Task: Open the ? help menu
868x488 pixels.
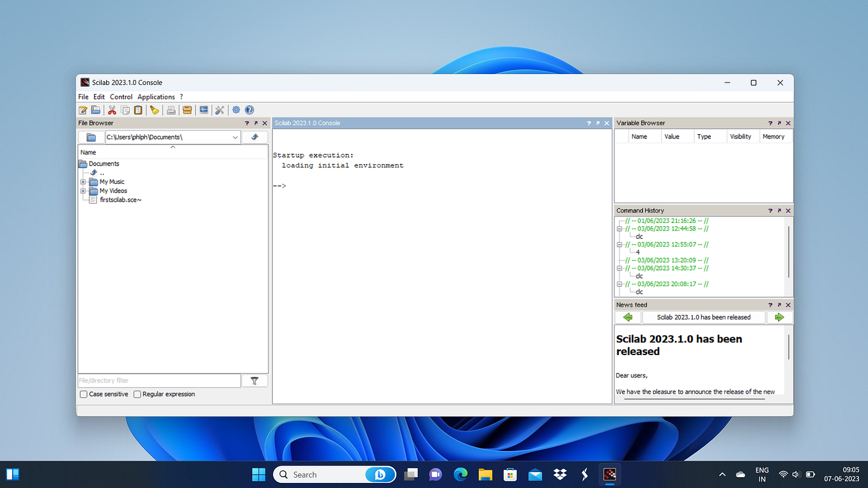Action: coord(182,97)
